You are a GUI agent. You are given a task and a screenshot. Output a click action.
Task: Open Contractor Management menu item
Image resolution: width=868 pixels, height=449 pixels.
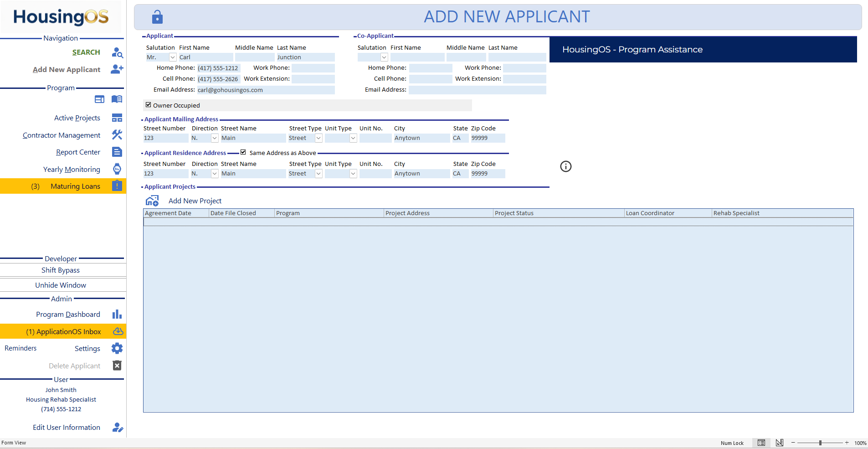point(62,135)
